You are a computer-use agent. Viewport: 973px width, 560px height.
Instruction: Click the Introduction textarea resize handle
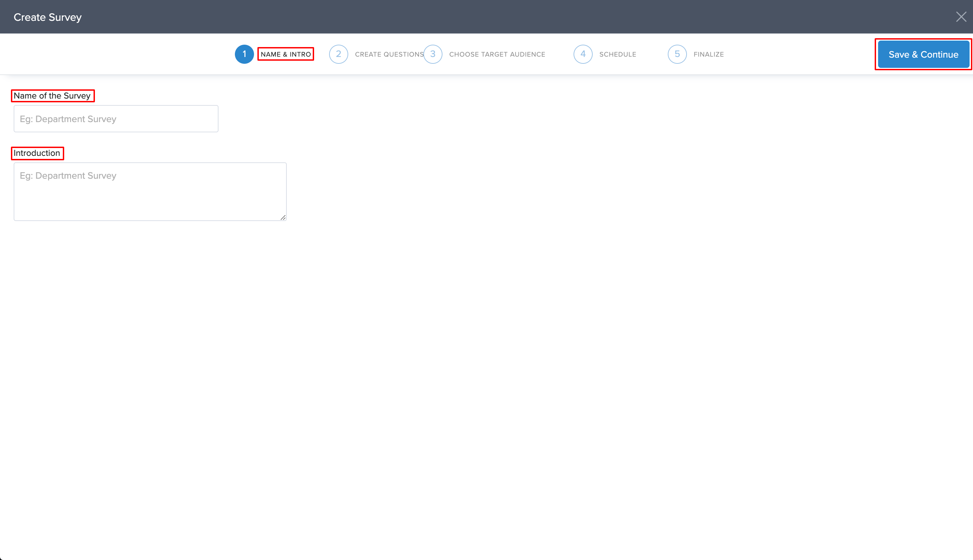click(x=283, y=218)
